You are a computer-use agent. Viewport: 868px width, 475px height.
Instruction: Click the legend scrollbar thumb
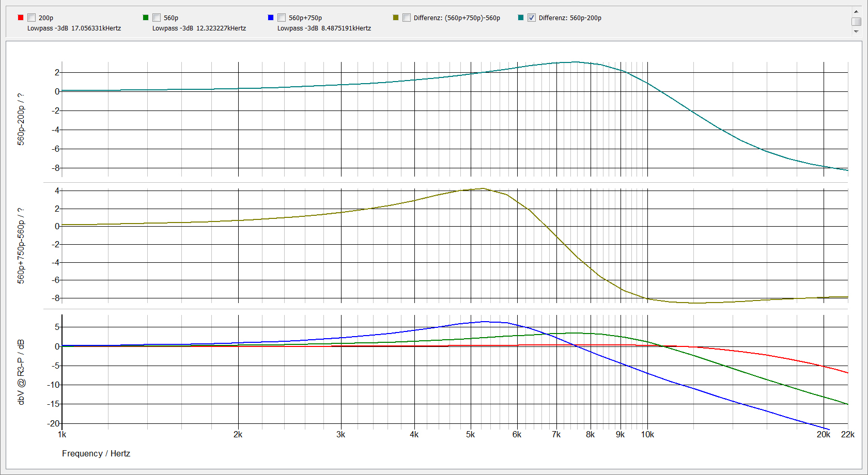856,22
